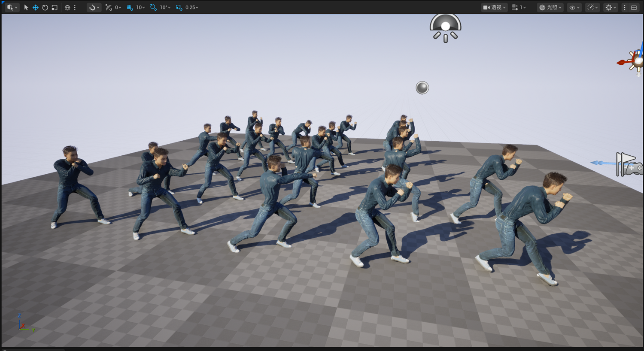Pick the Player Start flag gamepad icon
The image size is (644, 351).
pos(629,164)
